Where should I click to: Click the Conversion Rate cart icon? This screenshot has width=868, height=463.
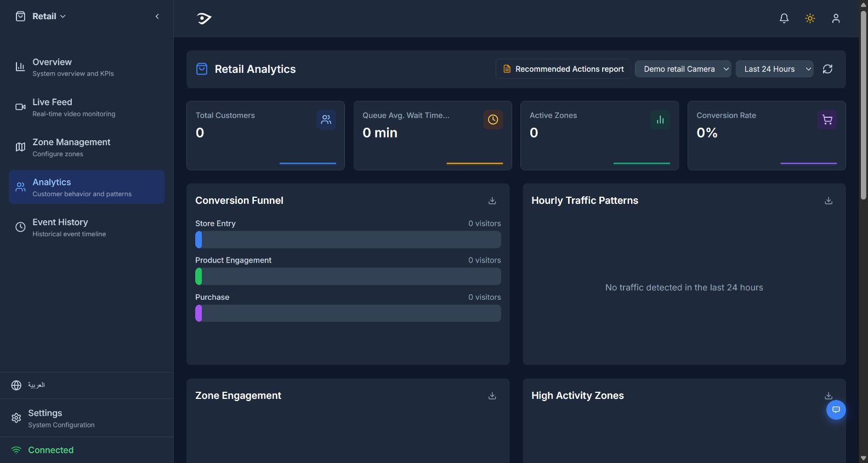click(x=827, y=119)
